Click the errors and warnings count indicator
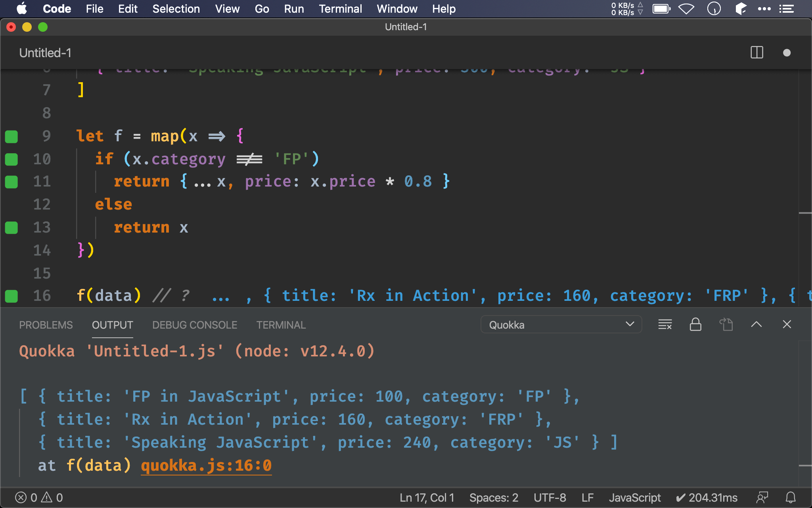 (x=39, y=498)
